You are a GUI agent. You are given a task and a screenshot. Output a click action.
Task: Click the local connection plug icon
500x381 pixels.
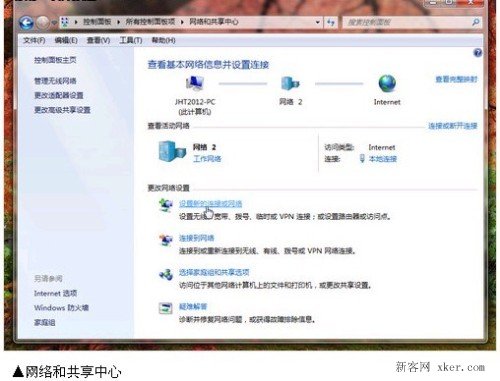(x=362, y=159)
